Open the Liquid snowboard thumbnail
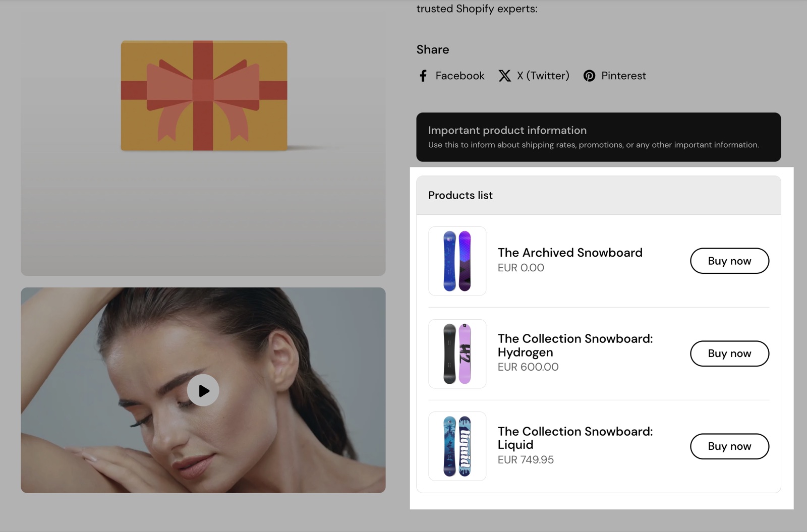Image resolution: width=807 pixels, height=532 pixels. (x=457, y=446)
